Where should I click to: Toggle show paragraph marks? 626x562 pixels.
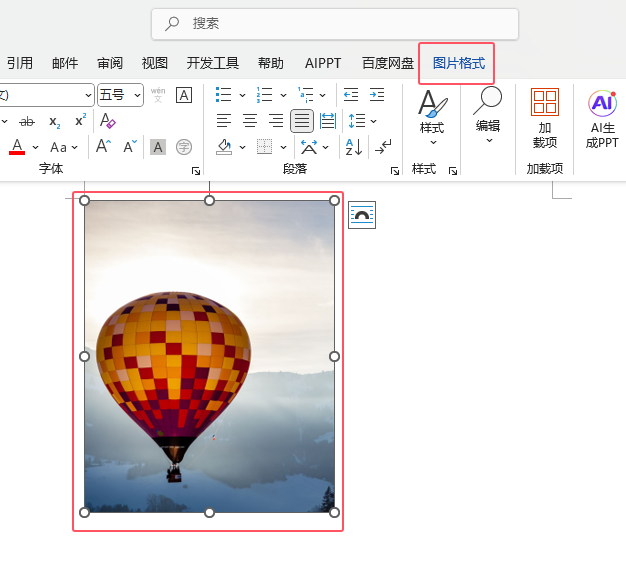(383, 147)
